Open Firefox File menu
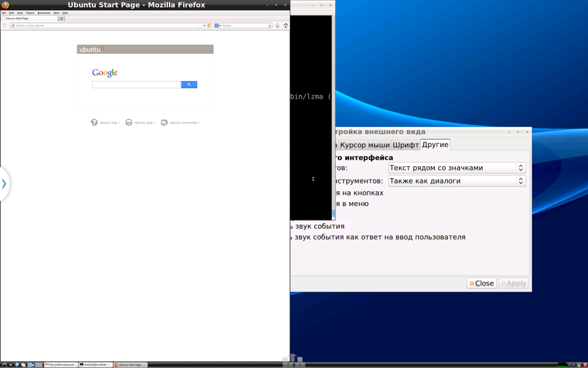The height and width of the screenshot is (368, 588). pos(4,13)
